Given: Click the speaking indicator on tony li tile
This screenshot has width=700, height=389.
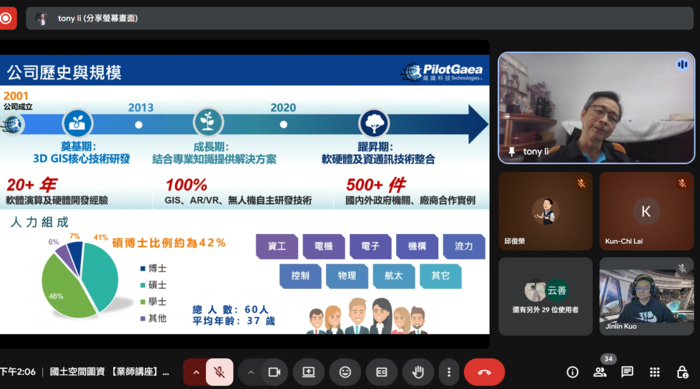Looking at the screenshot, I should tap(682, 65).
